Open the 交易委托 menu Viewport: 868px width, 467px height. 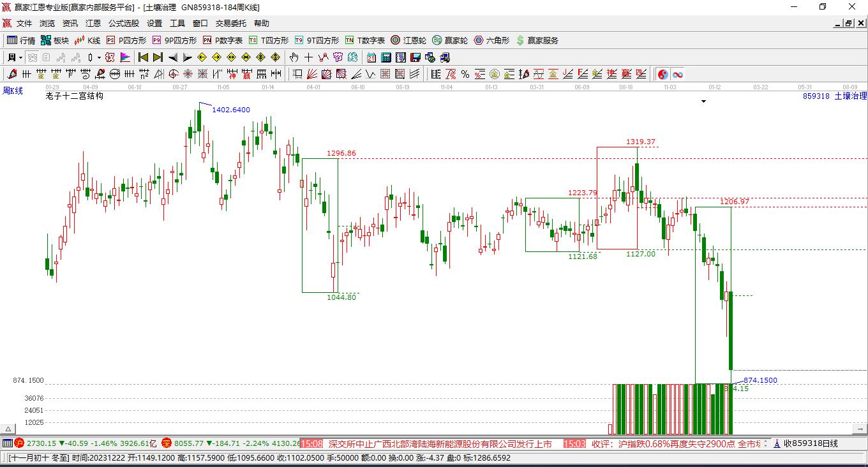(231, 24)
